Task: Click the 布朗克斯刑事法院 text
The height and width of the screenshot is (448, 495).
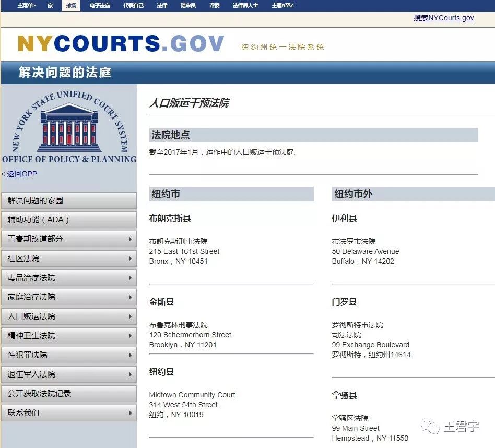Action: (179, 241)
